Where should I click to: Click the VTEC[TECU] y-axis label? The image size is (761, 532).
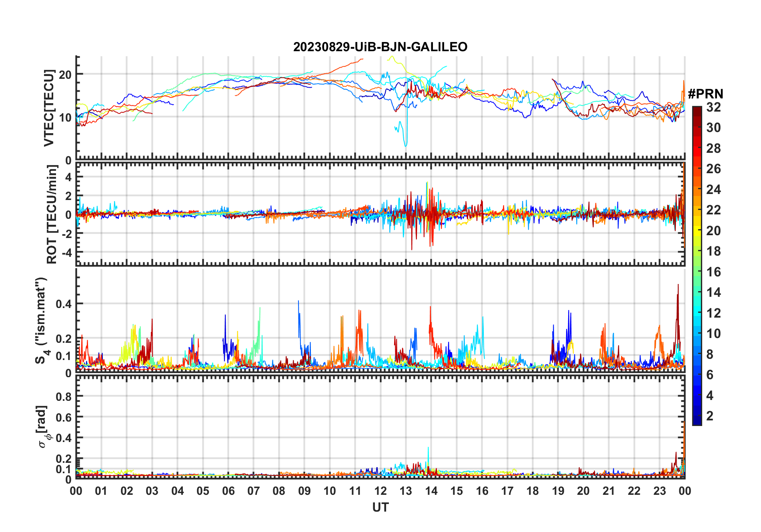click(x=49, y=108)
